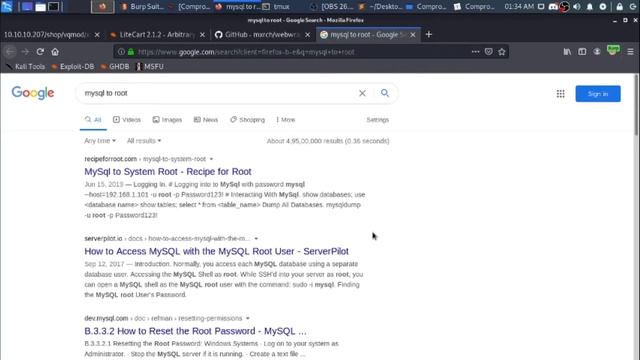Screen dimensions: 640x360
Task: Open the page actions three-dots menu
Action: [476, 52]
